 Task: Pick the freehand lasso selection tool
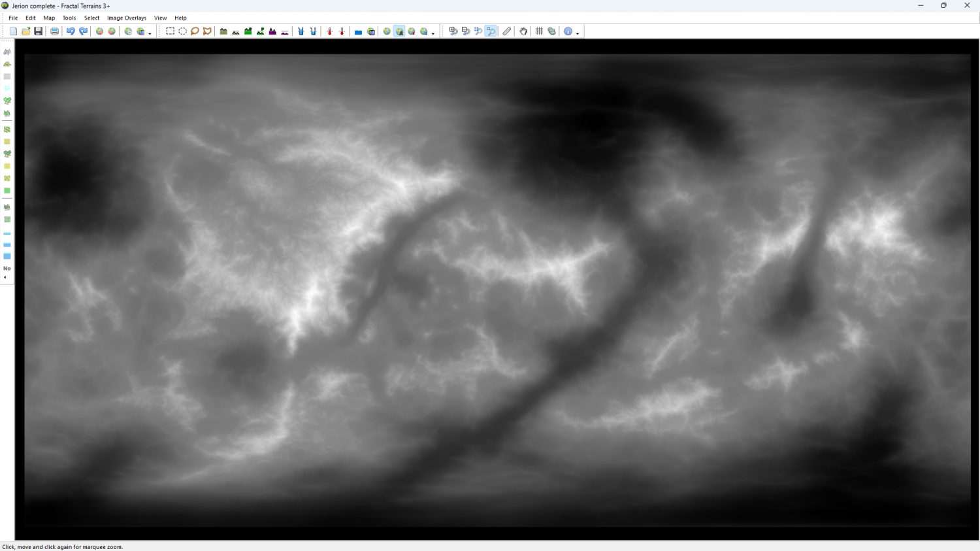pos(195,31)
